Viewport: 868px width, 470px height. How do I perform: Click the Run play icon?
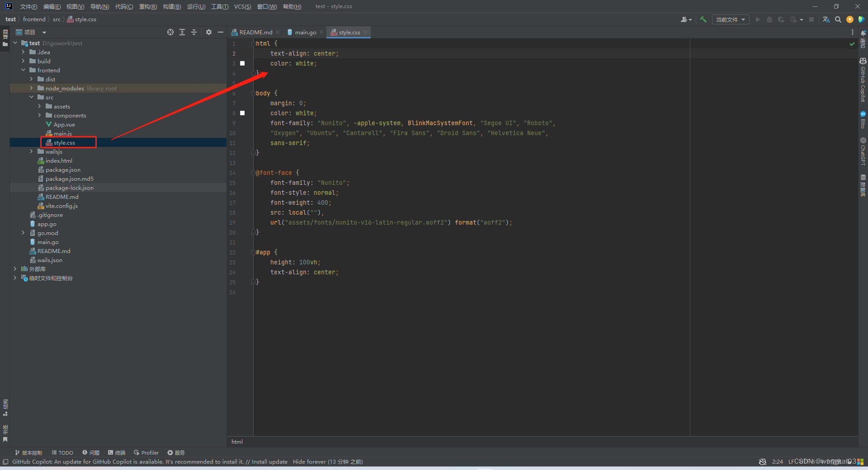point(758,19)
